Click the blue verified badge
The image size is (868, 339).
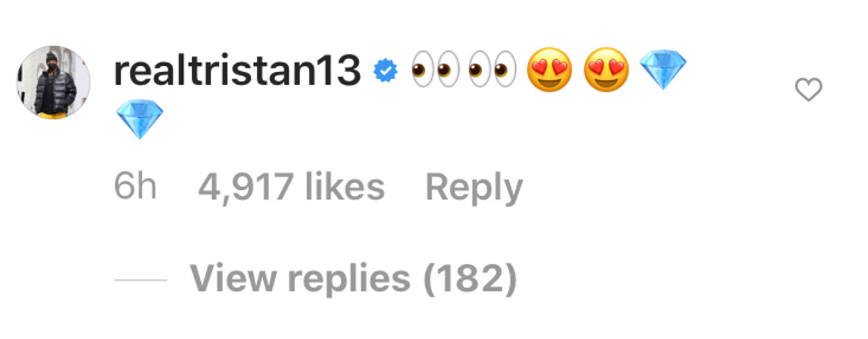385,72
